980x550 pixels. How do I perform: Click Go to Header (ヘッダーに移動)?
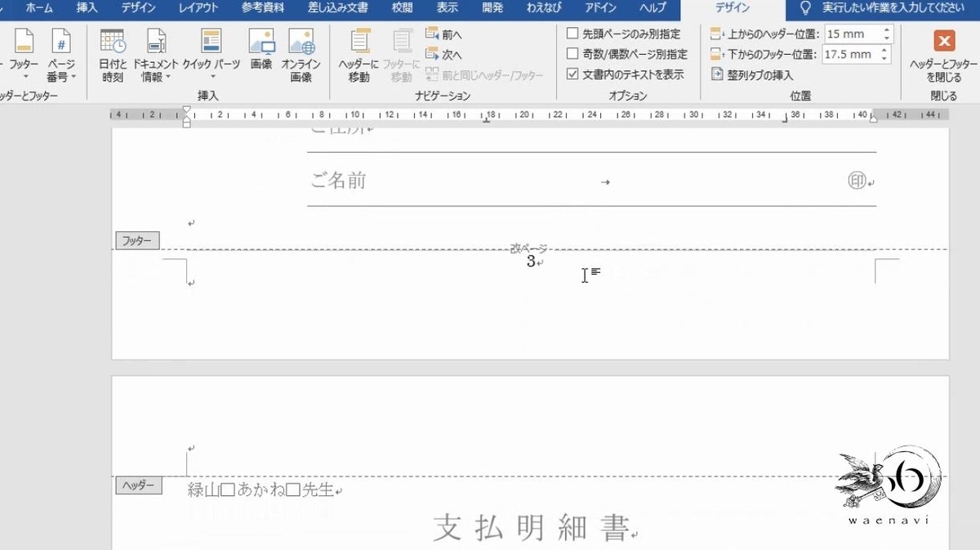pos(358,53)
